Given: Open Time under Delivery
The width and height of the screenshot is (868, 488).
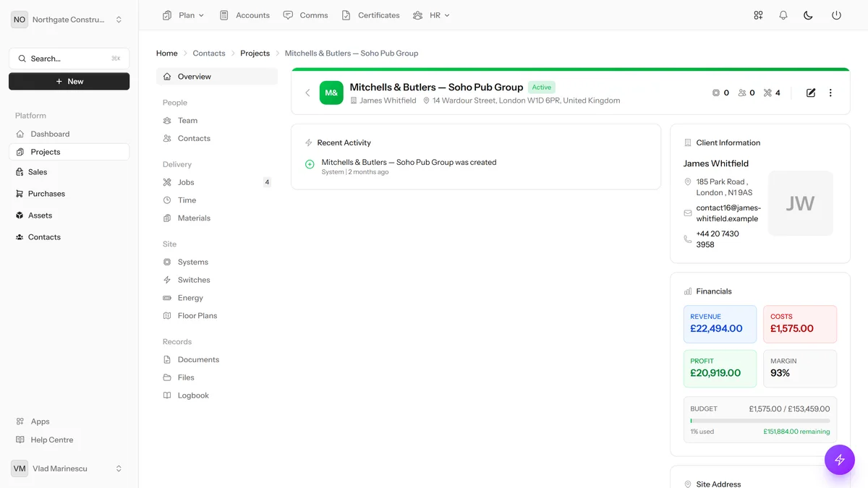Looking at the screenshot, I should [217, 200].
